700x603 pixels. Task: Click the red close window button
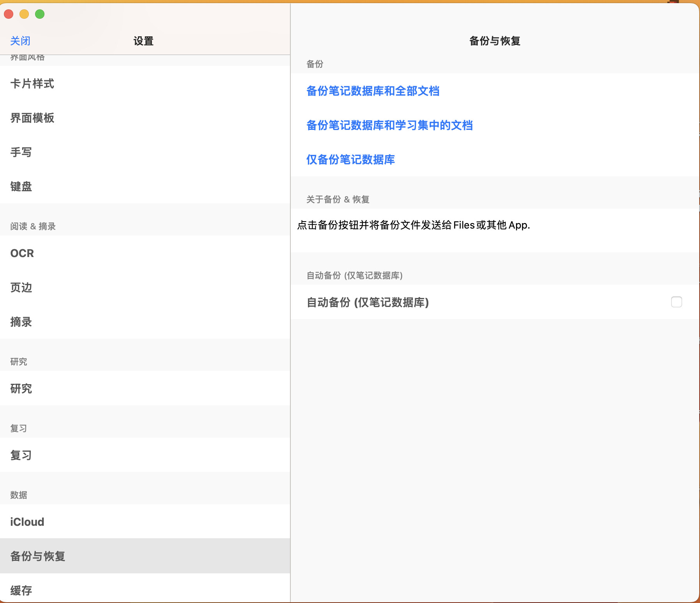9,14
